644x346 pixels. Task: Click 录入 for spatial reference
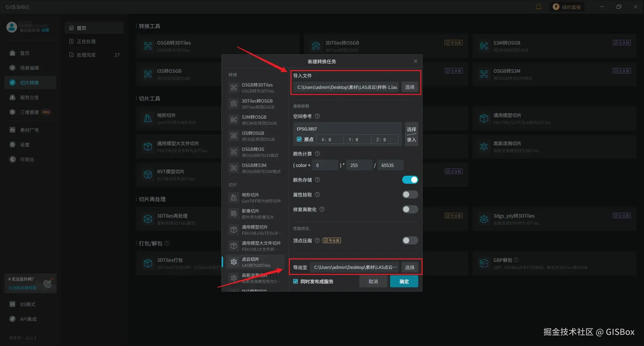coord(411,140)
